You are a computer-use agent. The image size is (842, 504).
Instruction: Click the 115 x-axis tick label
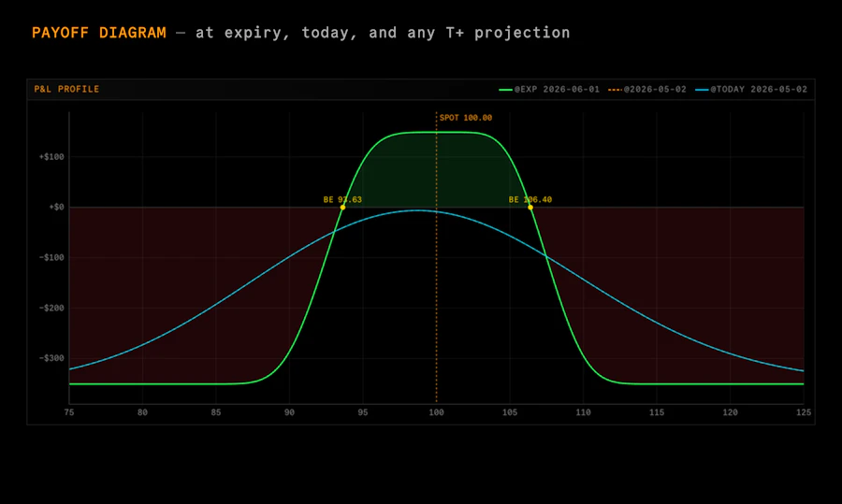click(657, 412)
